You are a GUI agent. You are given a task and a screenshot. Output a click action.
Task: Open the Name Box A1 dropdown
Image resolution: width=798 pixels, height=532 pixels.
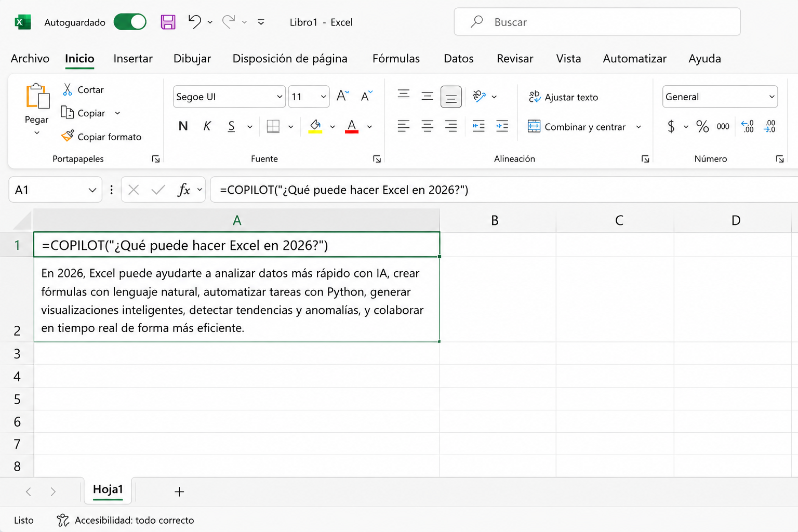tap(92, 190)
